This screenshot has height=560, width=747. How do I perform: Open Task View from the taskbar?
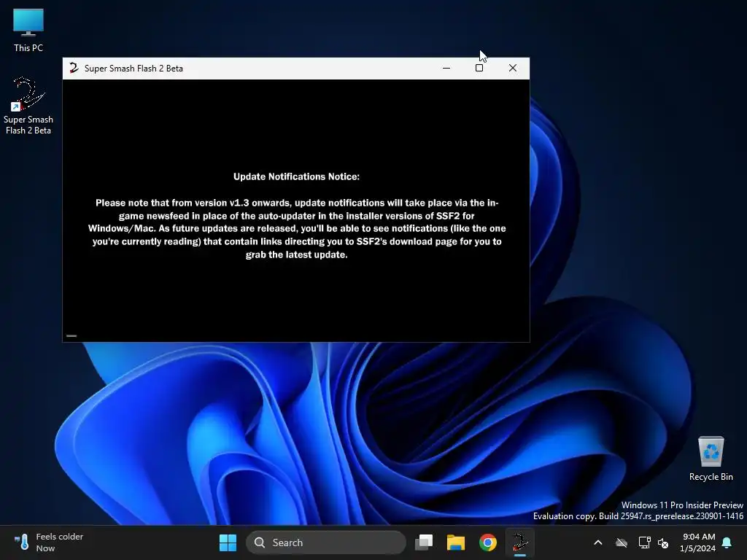pos(424,542)
